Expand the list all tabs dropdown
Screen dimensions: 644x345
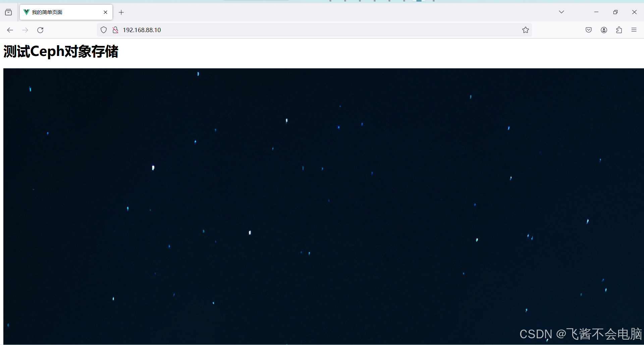point(561,12)
